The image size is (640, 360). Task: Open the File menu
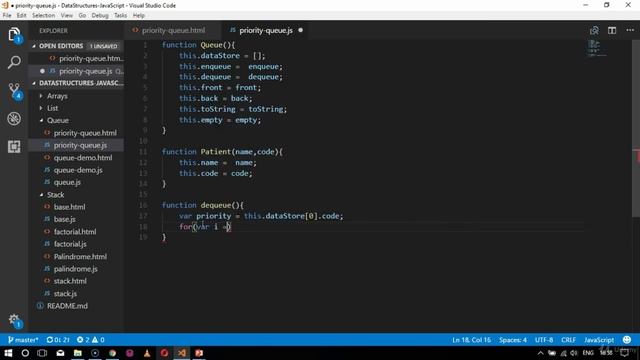coord(7,16)
